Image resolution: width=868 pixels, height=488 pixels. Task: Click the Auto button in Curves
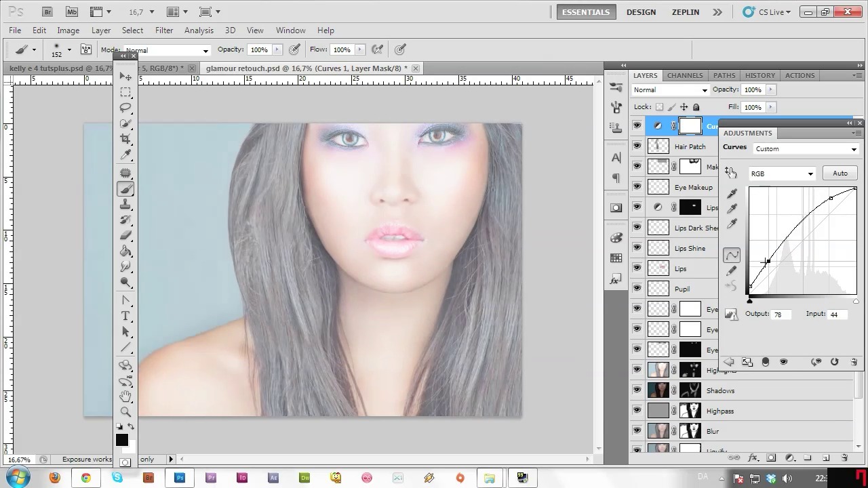coord(840,174)
